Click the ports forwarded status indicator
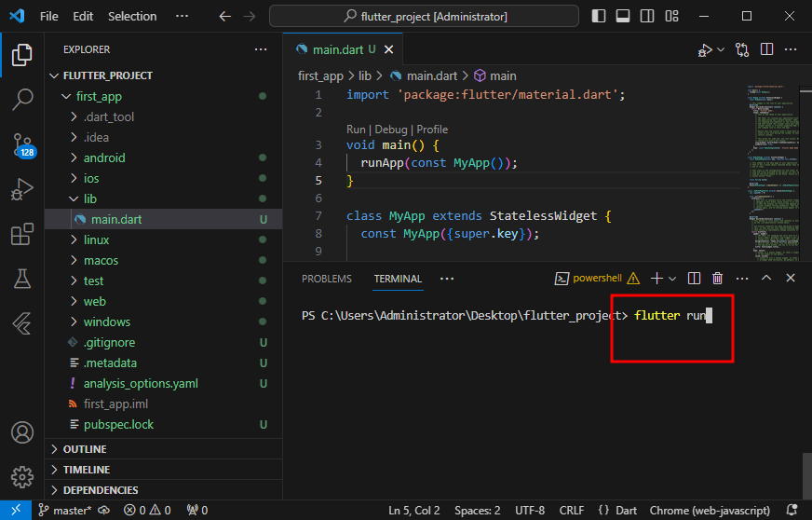 coord(197,510)
